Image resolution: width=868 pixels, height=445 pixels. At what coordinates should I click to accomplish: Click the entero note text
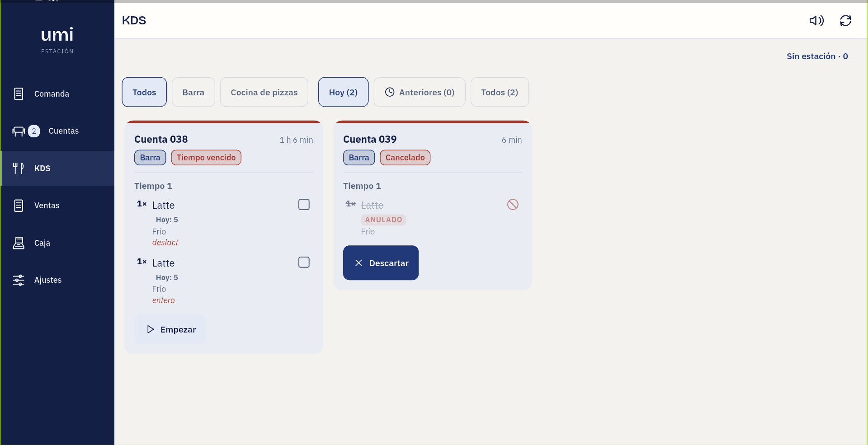pyautogui.click(x=163, y=300)
